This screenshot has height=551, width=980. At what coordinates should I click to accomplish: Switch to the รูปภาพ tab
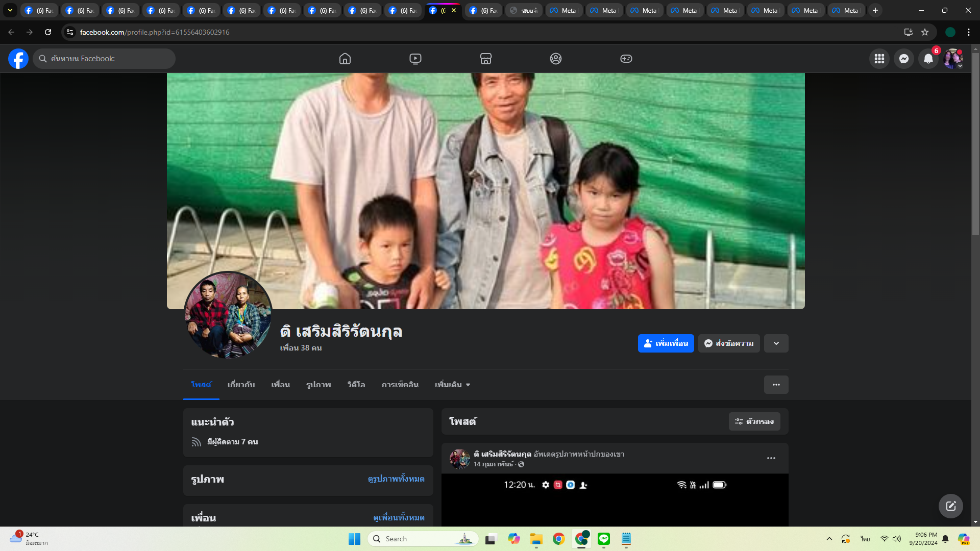pos(318,385)
